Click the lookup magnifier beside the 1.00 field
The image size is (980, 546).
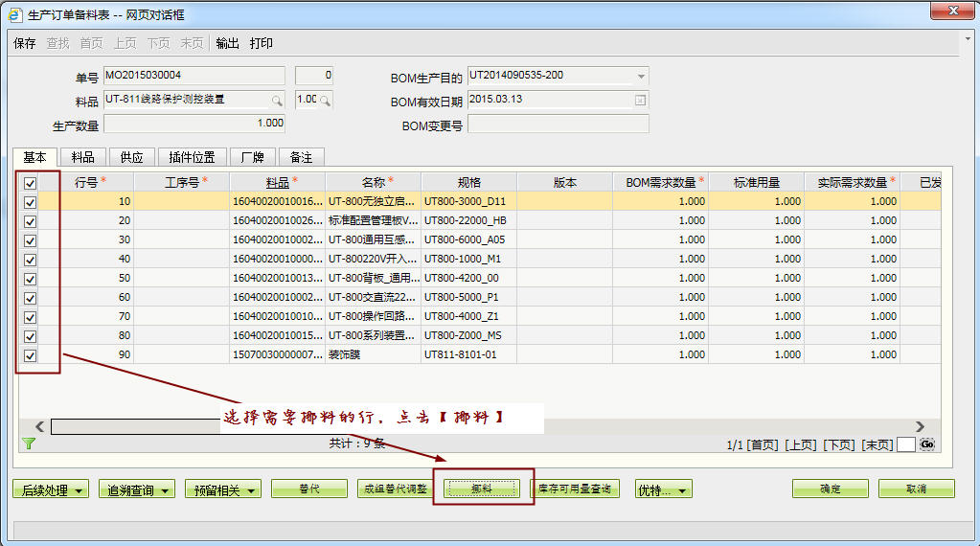[x=325, y=101]
